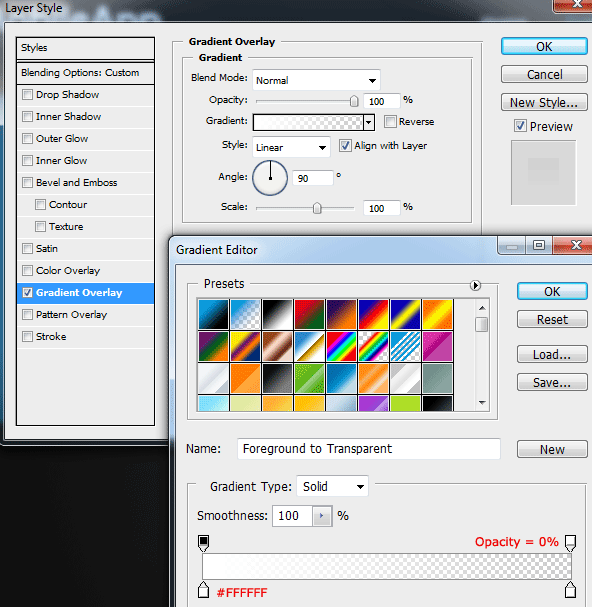Select the Stroke style entry
592x607 pixels.
(85, 336)
